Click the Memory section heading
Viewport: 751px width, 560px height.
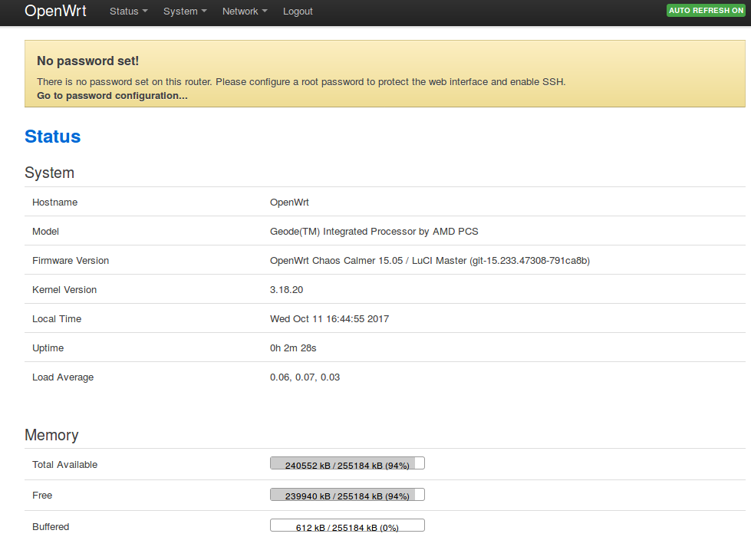pyautogui.click(x=51, y=435)
